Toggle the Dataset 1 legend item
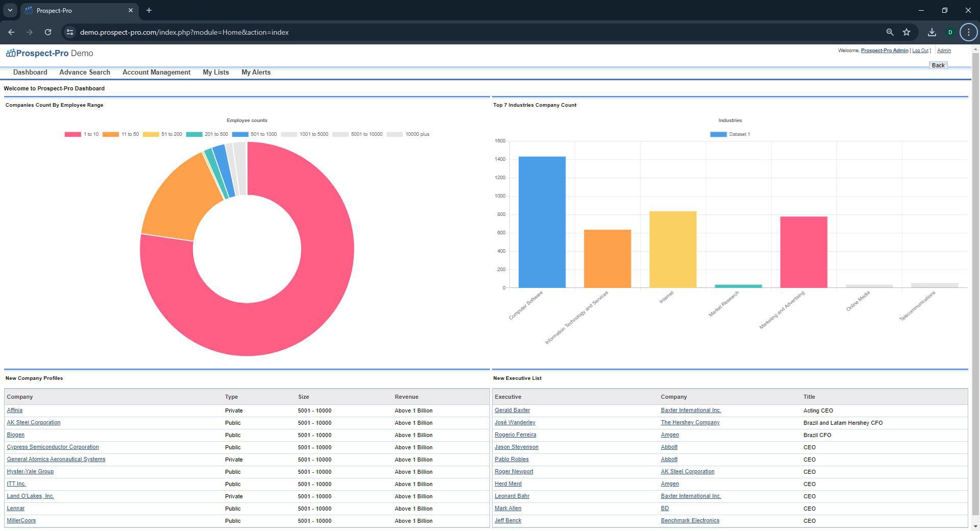 [x=730, y=134]
